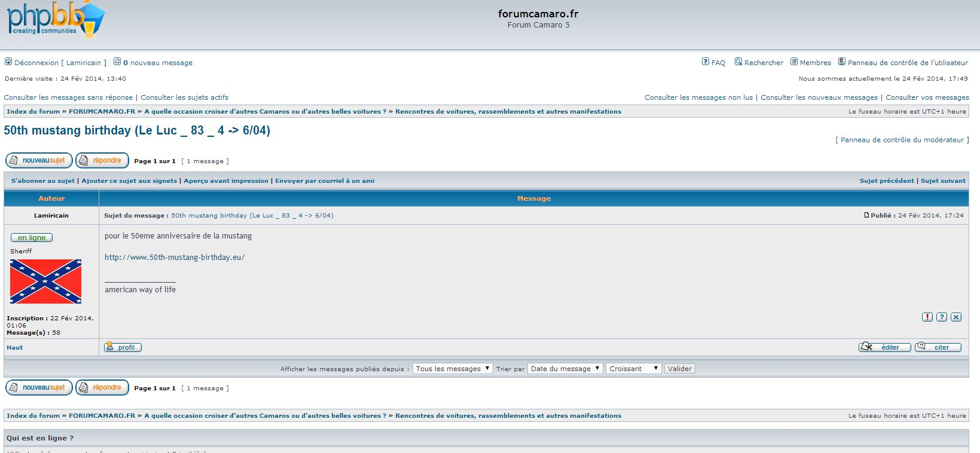Open the 'Tous les messages' dropdown
The width and height of the screenshot is (980, 453).
pyautogui.click(x=452, y=369)
